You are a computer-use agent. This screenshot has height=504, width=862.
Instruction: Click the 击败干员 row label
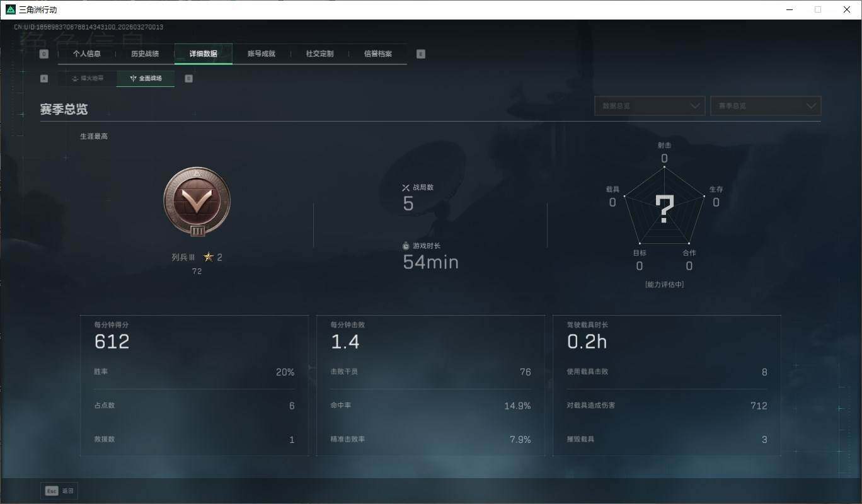coord(345,372)
